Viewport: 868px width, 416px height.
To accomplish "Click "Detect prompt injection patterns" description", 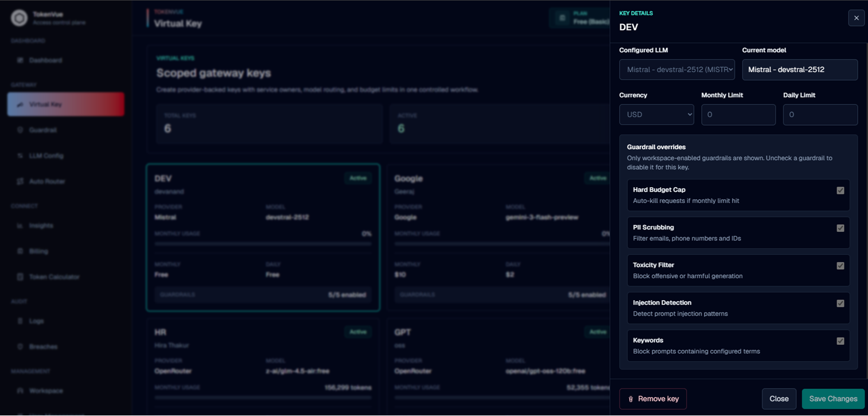I will click(680, 314).
